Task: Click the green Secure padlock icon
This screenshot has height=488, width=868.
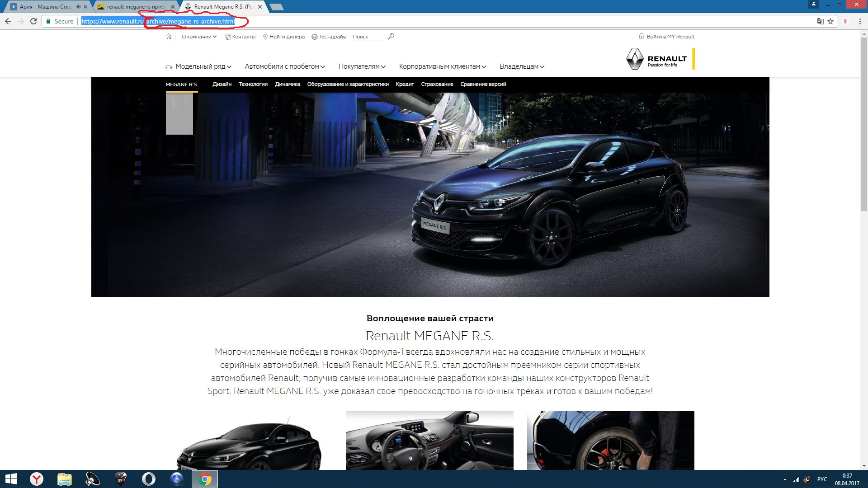Action: pos(48,21)
